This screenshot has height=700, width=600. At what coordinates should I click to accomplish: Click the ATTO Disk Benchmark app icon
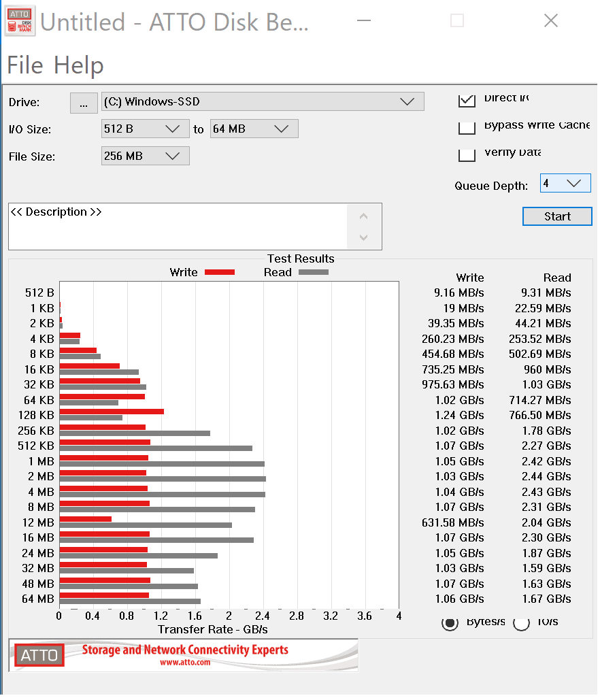point(20,21)
